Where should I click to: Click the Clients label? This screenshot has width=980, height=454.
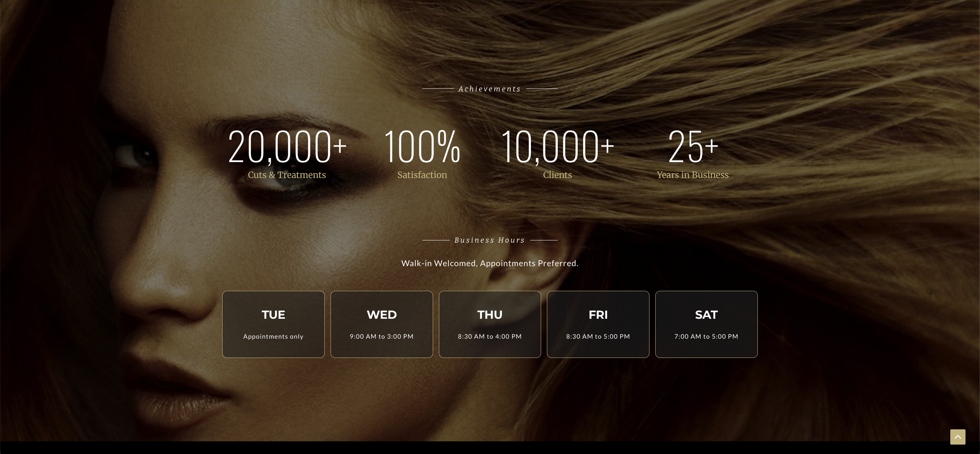[x=557, y=175]
